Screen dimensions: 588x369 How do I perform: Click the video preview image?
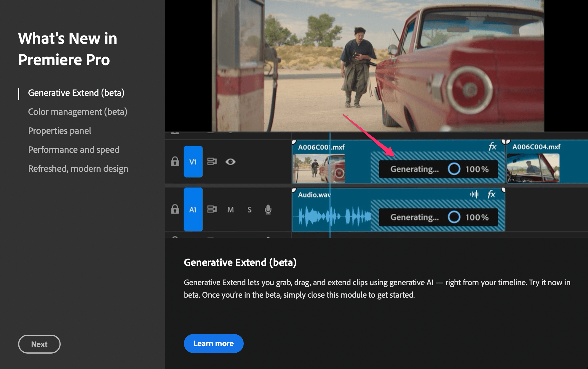(x=378, y=65)
